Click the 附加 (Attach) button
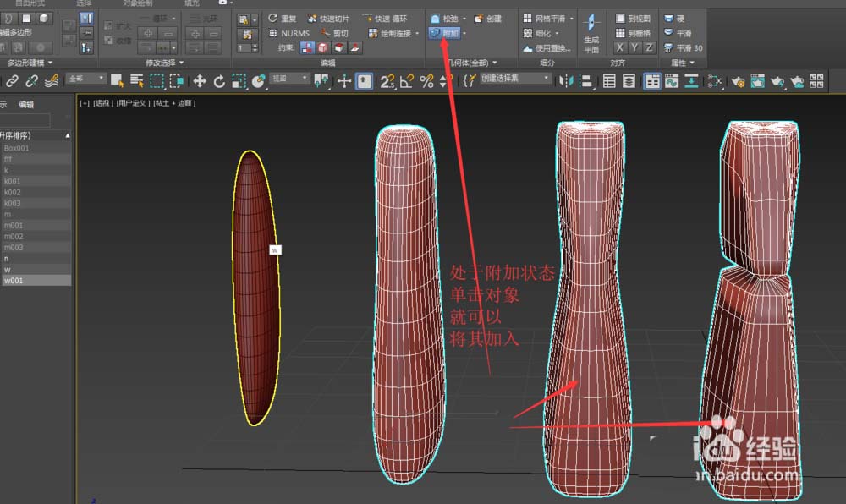The height and width of the screenshot is (504, 846). (x=444, y=33)
